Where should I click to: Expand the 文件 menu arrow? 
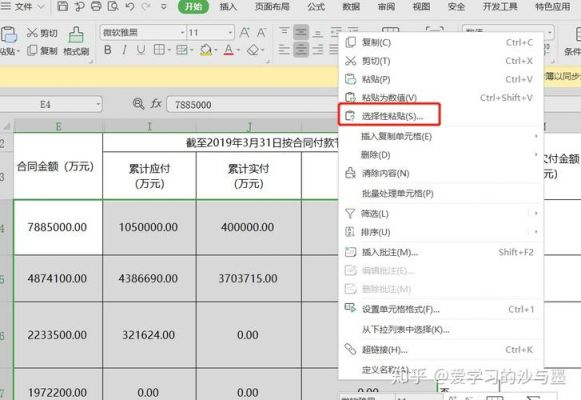tap(41, 6)
